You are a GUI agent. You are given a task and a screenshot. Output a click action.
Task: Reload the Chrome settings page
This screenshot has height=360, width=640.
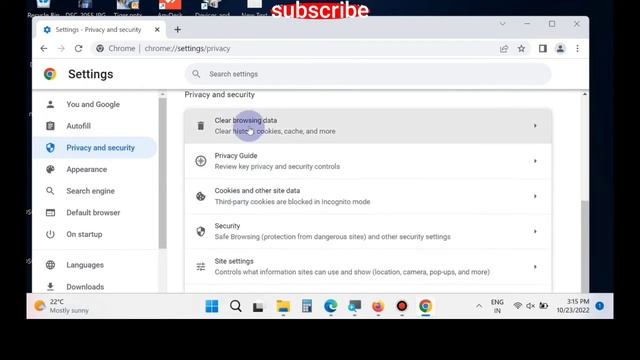point(78,49)
